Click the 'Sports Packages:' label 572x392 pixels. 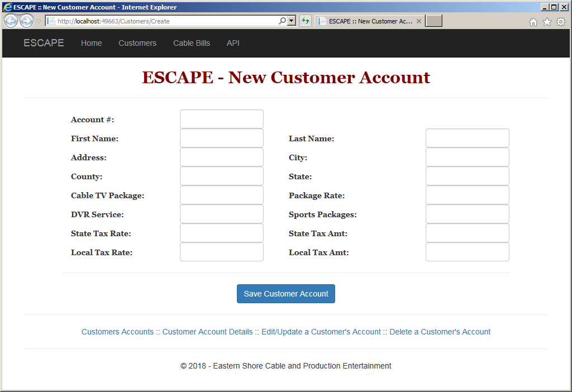(x=323, y=214)
